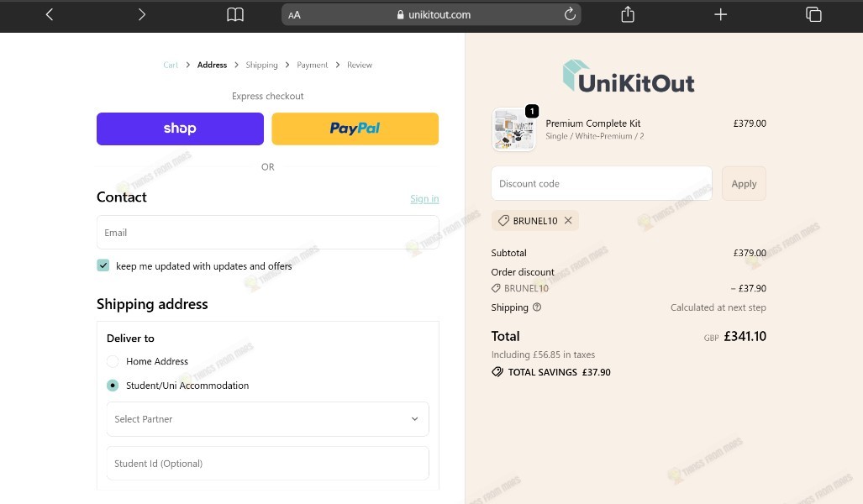This screenshot has width=863, height=504.
Task: Open a new tab with plus icon
Action: coord(720,14)
